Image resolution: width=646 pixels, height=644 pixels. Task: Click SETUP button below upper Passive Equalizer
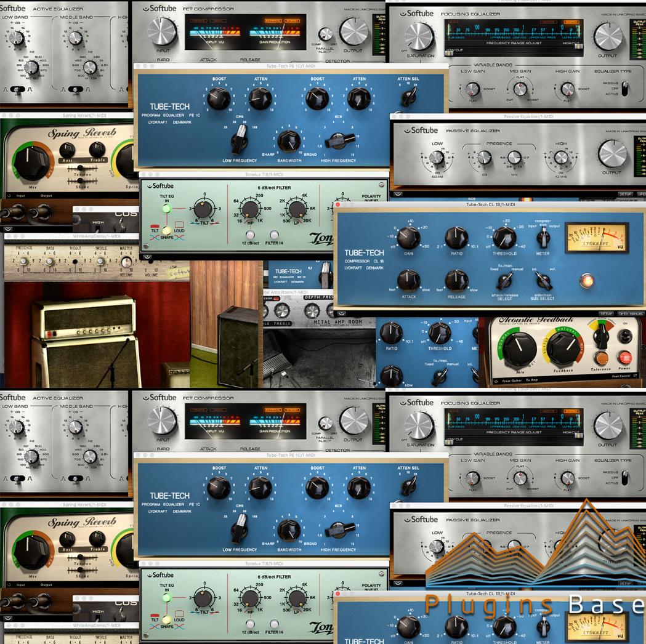point(625,194)
